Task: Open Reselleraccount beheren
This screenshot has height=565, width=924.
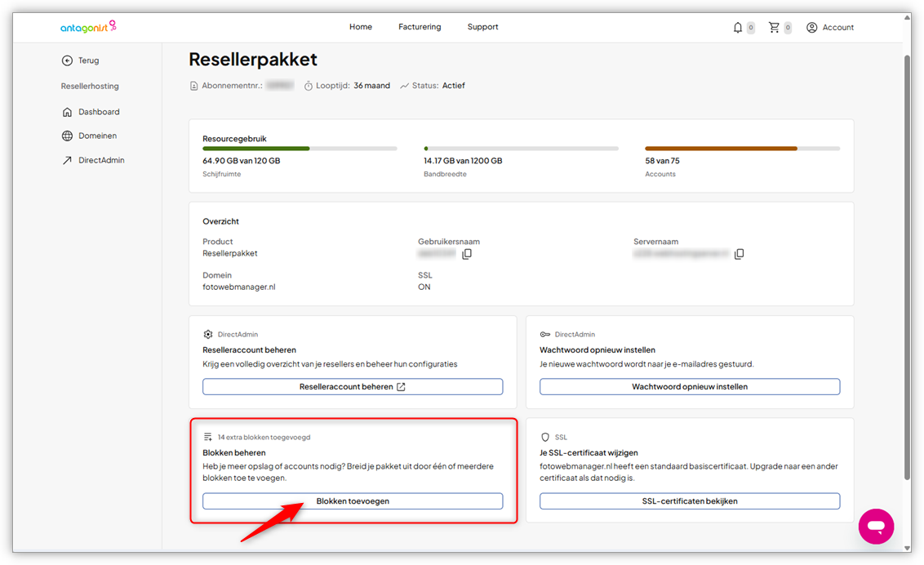Action: tap(353, 386)
